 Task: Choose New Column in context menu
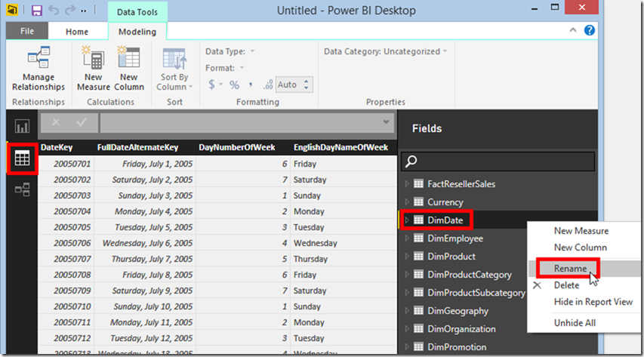581,248
